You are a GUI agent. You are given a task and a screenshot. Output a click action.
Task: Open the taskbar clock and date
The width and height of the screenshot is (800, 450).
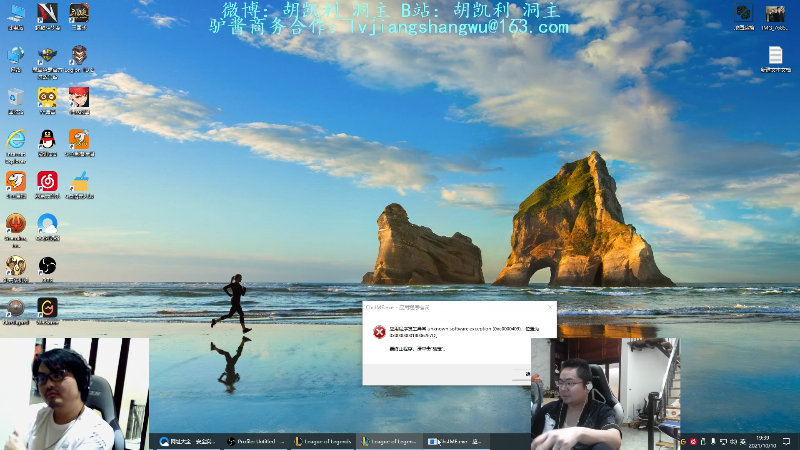tap(763, 442)
